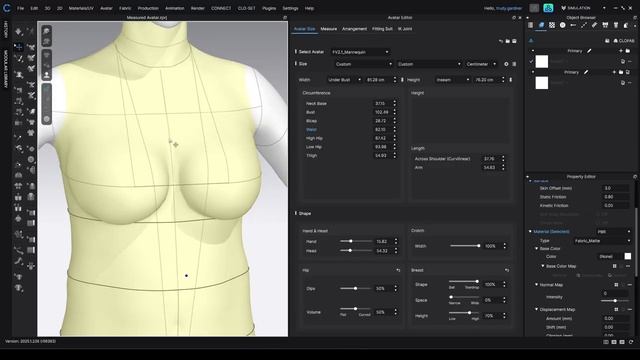Image resolution: width=640 pixels, height=360 pixels.
Task: Click the Avatar Editor open folder icon
Action: tap(507, 41)
